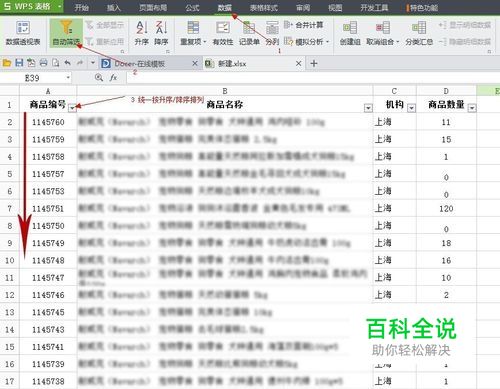Click cell containing 1145760
Screen dimensions: 500x389
point(48,122)
